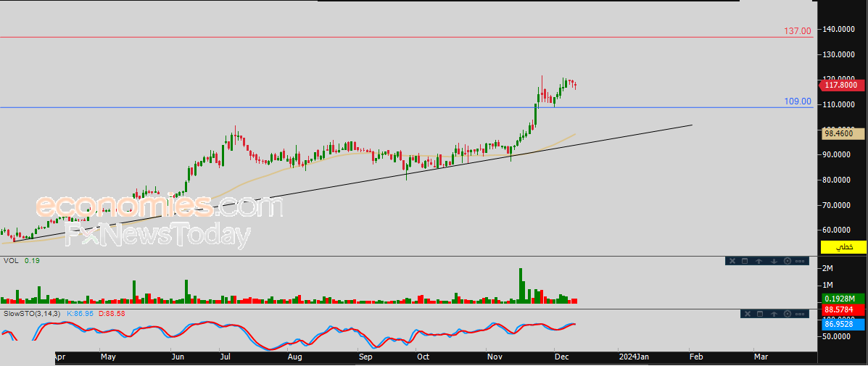Open more options for VOL panel
Screen dimensions: 868x366
[800, 261]
